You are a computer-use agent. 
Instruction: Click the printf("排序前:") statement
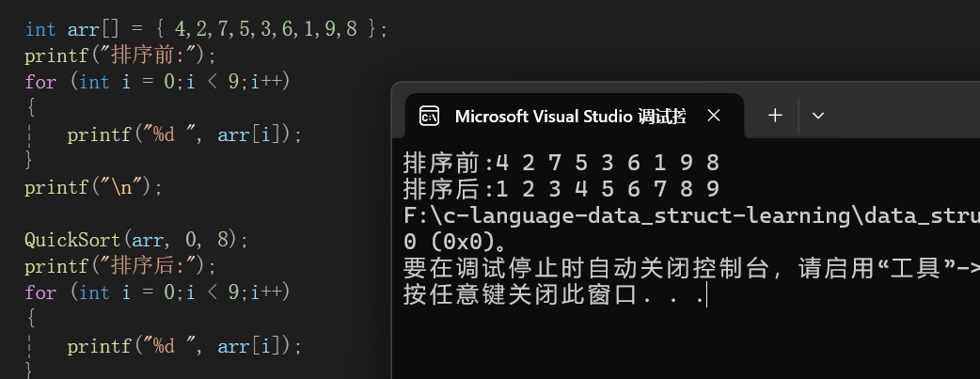120,55
